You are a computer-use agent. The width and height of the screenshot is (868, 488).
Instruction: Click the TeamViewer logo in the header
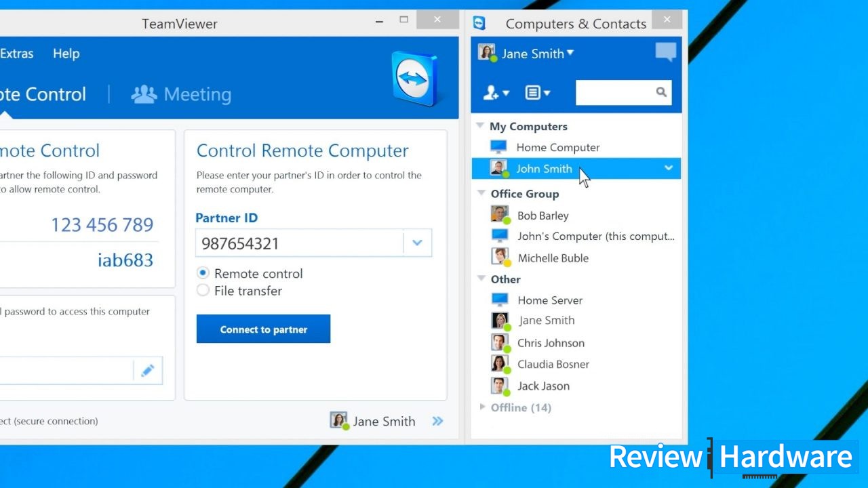point(415,79)
